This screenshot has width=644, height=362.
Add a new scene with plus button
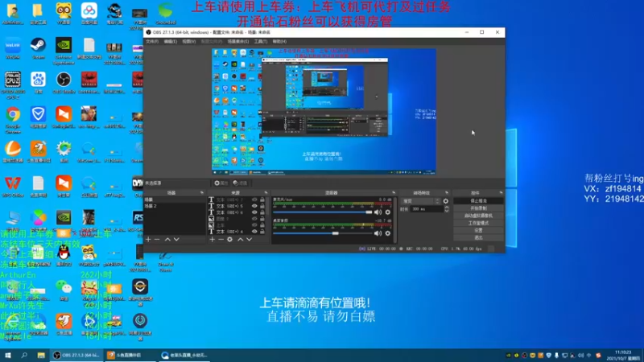(x=148, y=239)
